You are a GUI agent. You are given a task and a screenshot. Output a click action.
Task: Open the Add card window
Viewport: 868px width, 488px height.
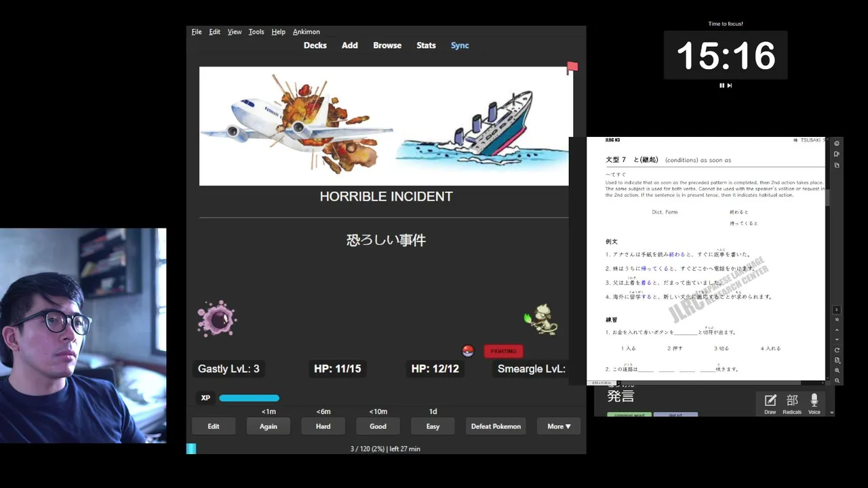pyautogui.click(x=350, y=45)
